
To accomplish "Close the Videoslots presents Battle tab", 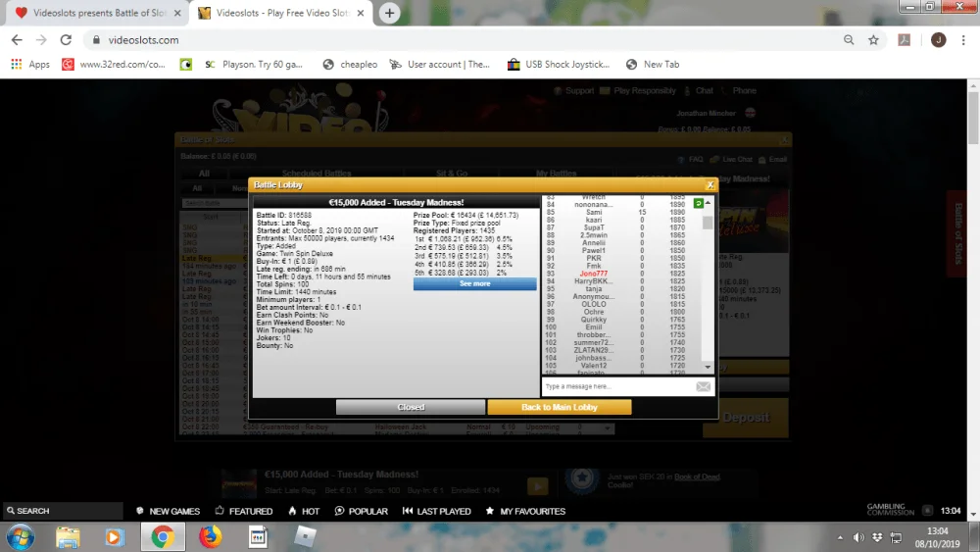I will coord(177,13).
